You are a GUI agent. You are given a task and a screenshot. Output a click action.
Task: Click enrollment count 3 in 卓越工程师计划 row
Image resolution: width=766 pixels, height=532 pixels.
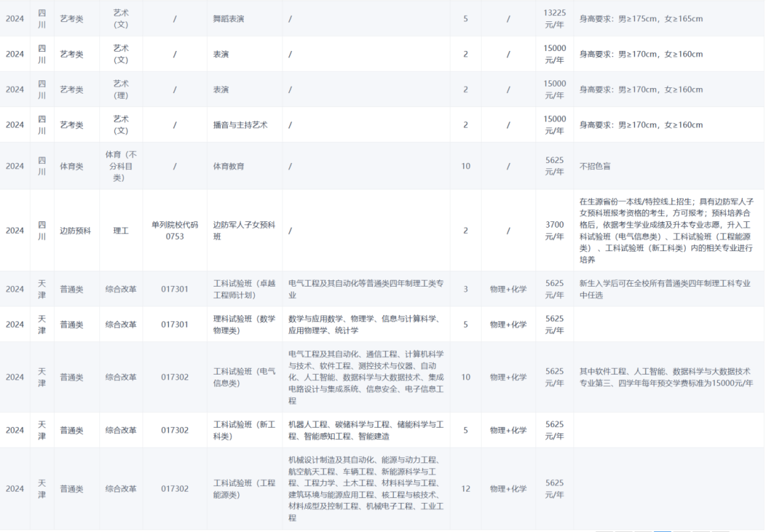465,289
